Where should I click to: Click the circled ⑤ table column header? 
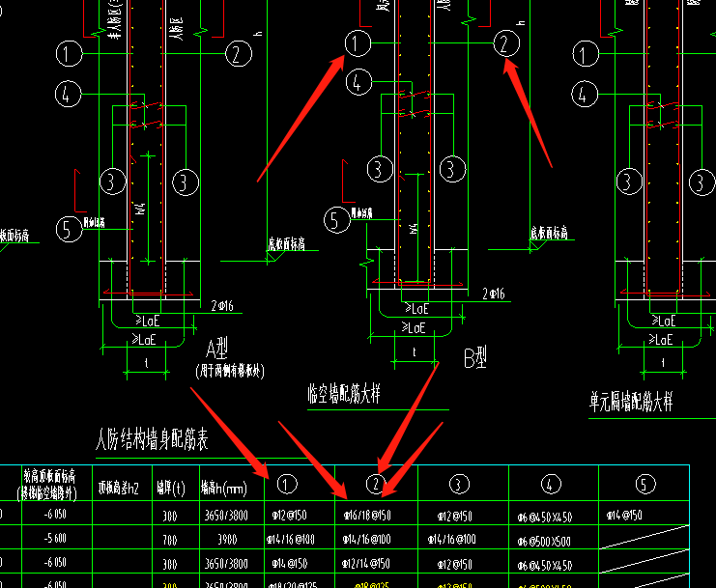645,484
